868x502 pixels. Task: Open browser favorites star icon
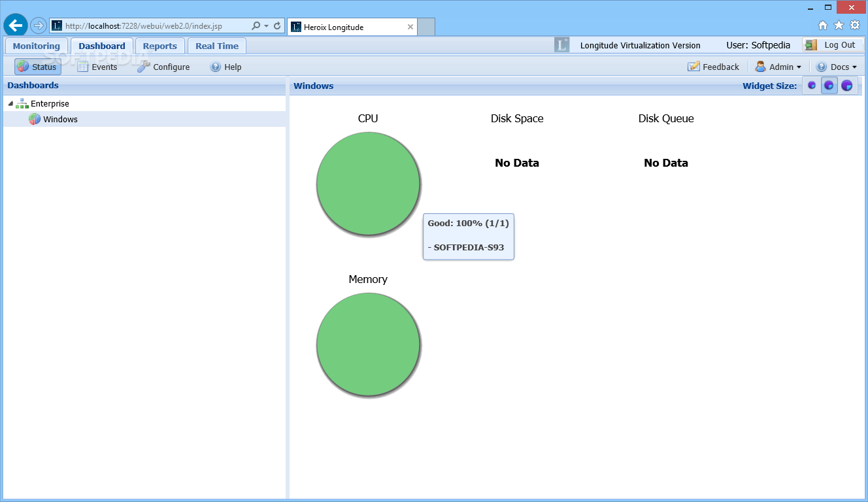tap(839, 25)
